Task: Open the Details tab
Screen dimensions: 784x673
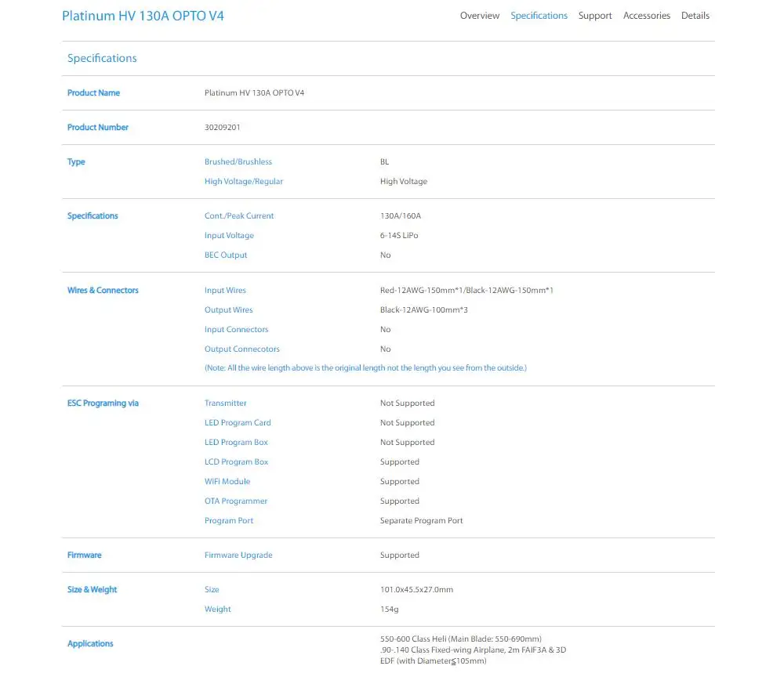Action: [x=695, y=16]
